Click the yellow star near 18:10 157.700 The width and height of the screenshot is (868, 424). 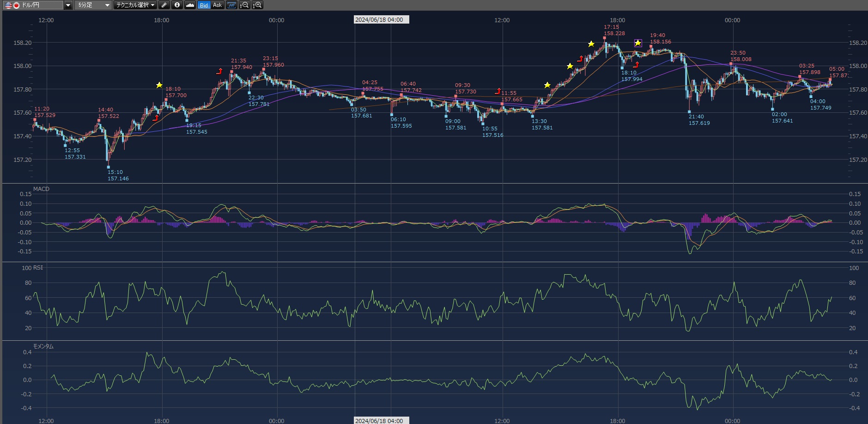pyautogui.click(x=159, y=85)
